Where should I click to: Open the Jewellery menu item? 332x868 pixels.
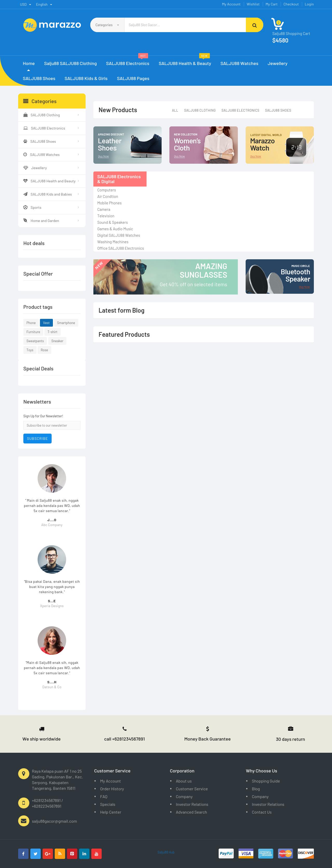(x=277, y=63)
